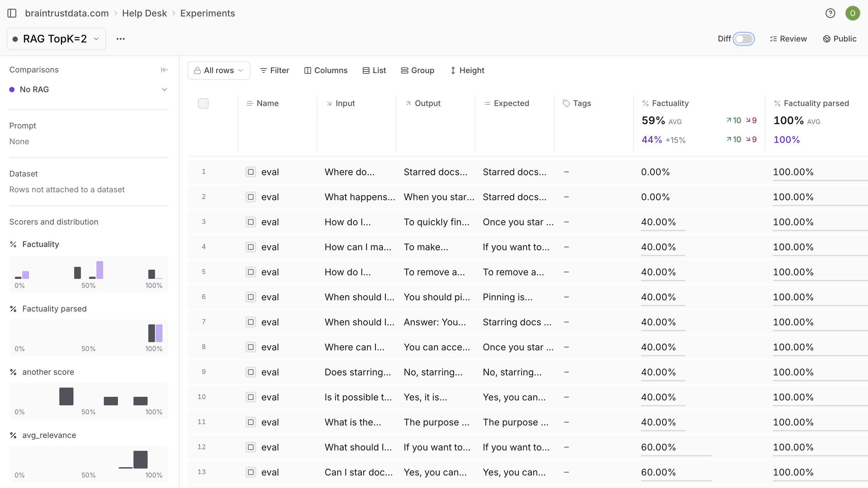868x488 pixels.
Task: Adjust row Height setting
Action: [x=467, y=70]
